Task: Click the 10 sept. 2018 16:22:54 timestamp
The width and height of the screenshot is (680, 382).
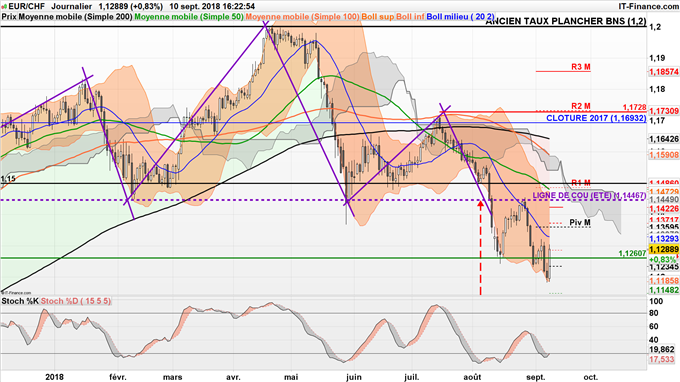Action: [212, 7]
